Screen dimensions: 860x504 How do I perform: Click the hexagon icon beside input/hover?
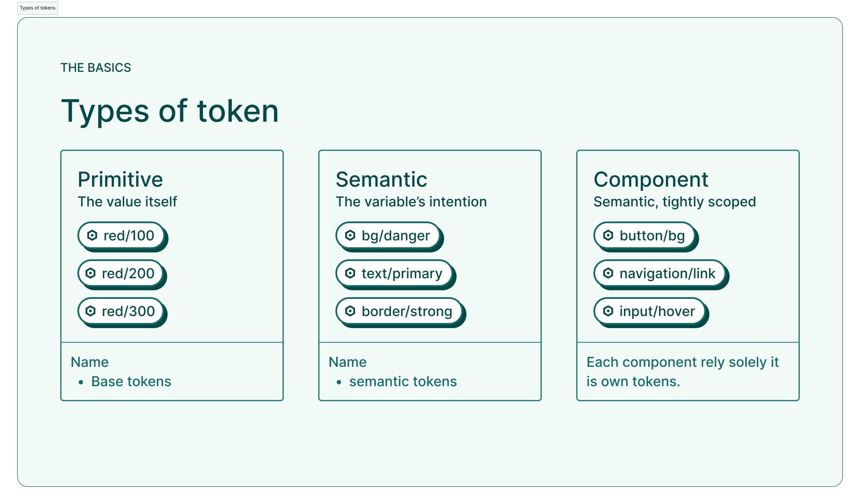(x=608, y=311)
